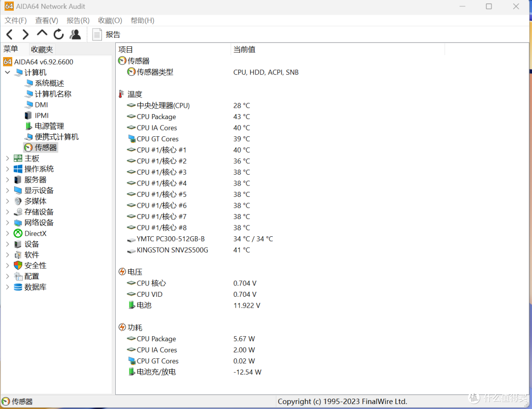532x409 pixels.
Task: Open the 报告 report toolbar button
Action: pyautogui.click(x=106, y=34)
